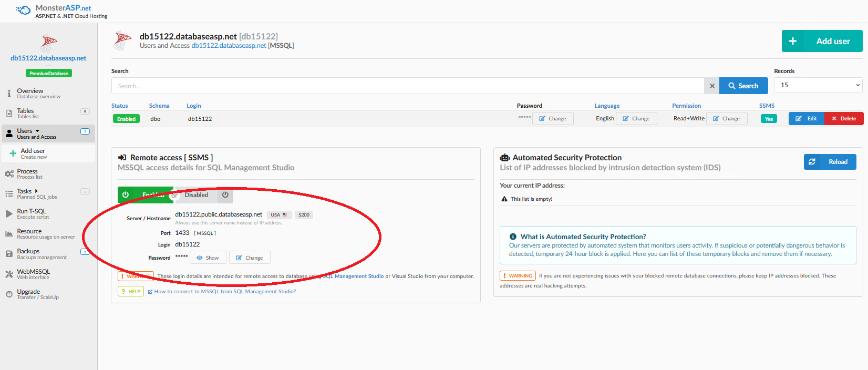Expand the Tasks submenu arrow in sidebar
This screenshot has width=868, height=370.
coord(36,191)
